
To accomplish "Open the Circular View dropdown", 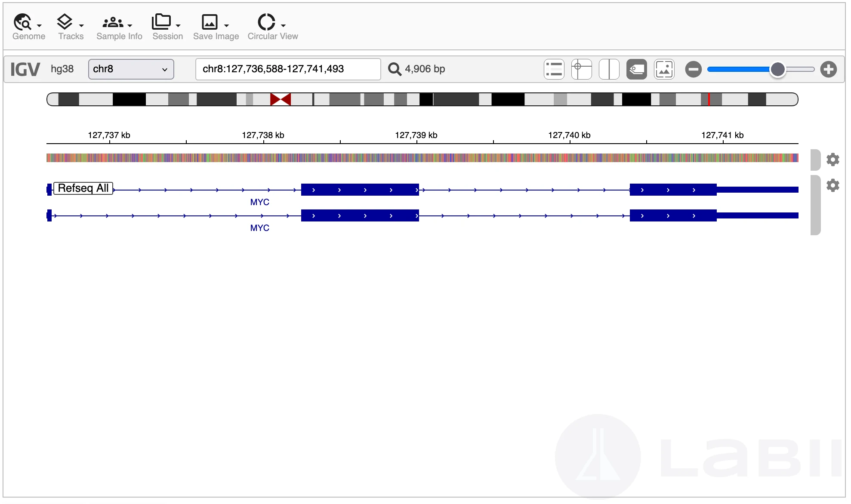I will coord(272,27).
